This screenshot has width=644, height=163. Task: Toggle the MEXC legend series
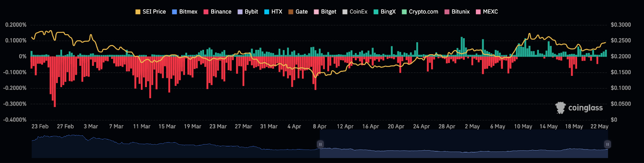click(x=487, y=12)
